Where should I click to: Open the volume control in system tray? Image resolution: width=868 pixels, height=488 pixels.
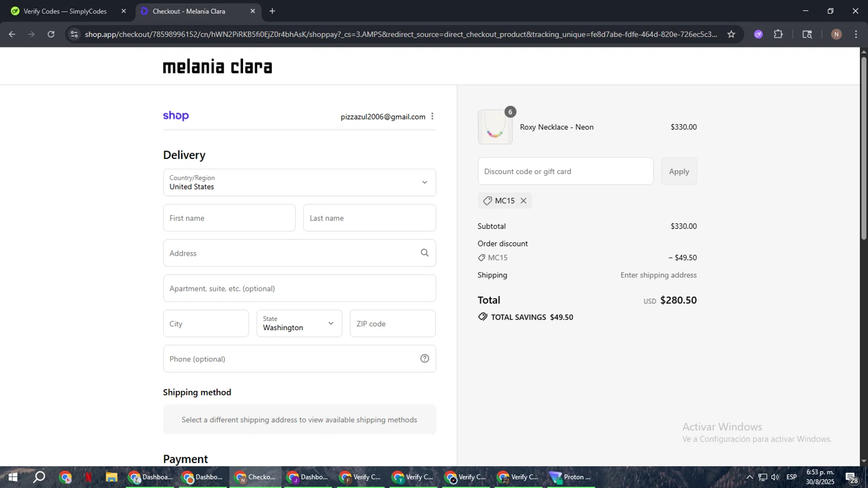pos(775,477)
